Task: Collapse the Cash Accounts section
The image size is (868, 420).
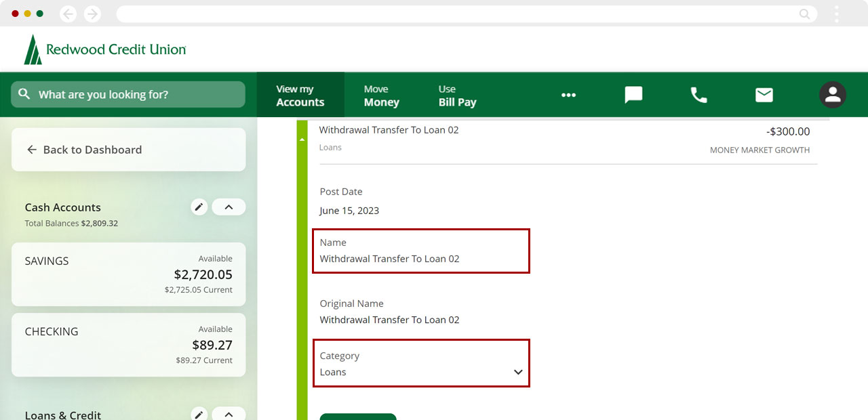Action: click(x=229, y=207)
